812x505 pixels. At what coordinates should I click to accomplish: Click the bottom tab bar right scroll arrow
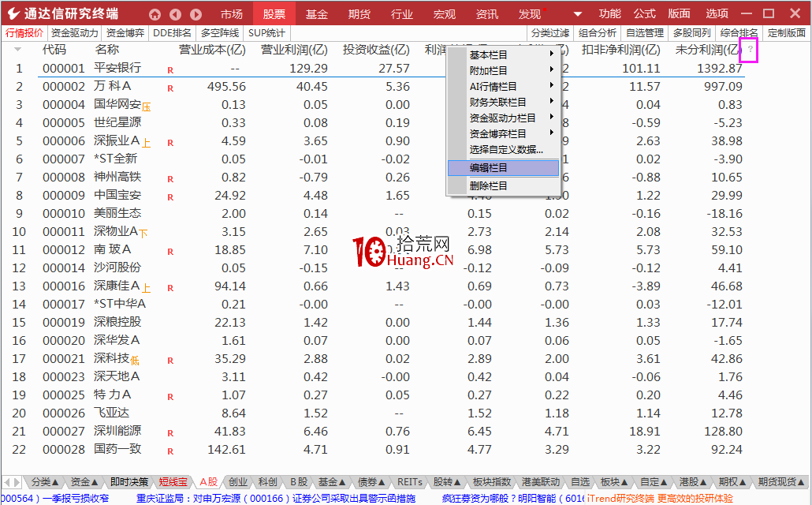pos(17,482)
